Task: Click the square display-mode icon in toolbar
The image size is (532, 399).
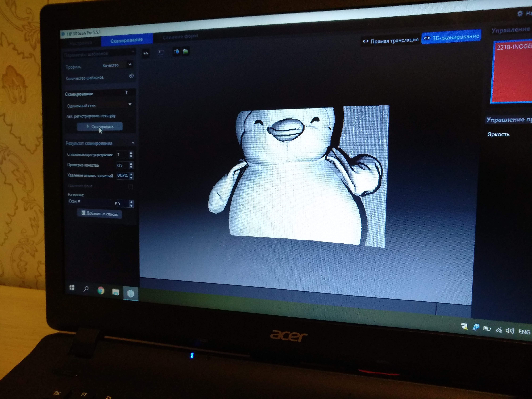Action: coord(161,53)
